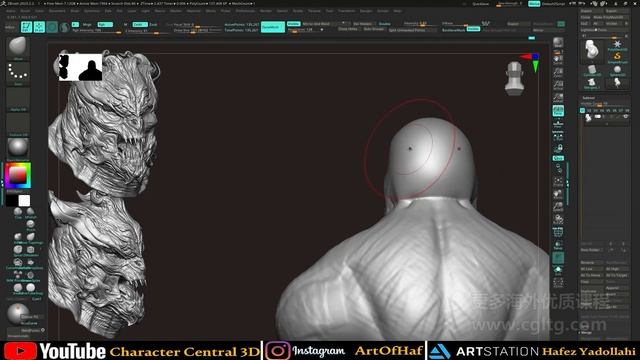Open the Help menu
The image size is (640, 360).
(x=398, y=11)
